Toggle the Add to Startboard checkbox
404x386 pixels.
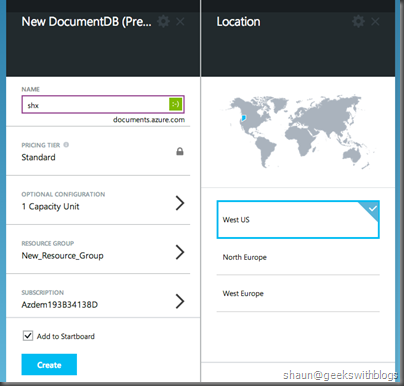pyautogui.click(x=28, y=336)
